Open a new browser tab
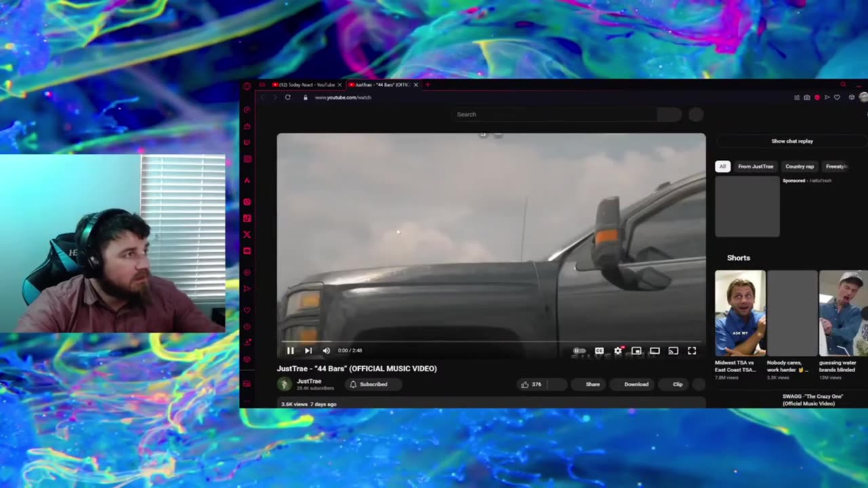The image size is (868, 488). 427,85
